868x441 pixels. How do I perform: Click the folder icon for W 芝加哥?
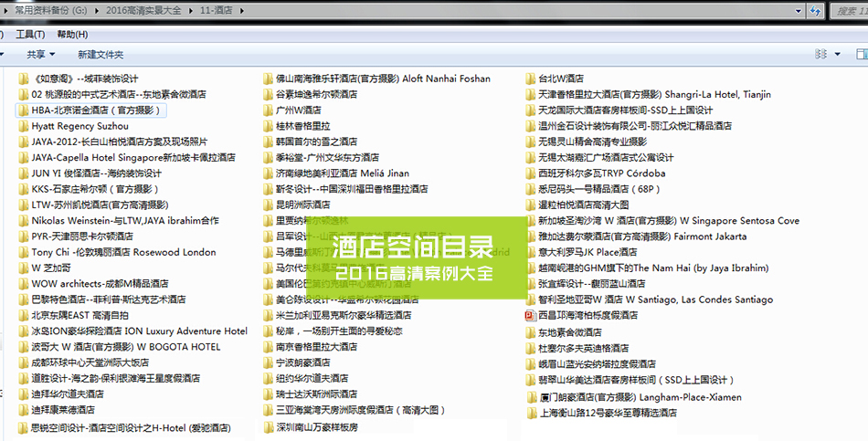pyautogui.click(x=23, y=268)
